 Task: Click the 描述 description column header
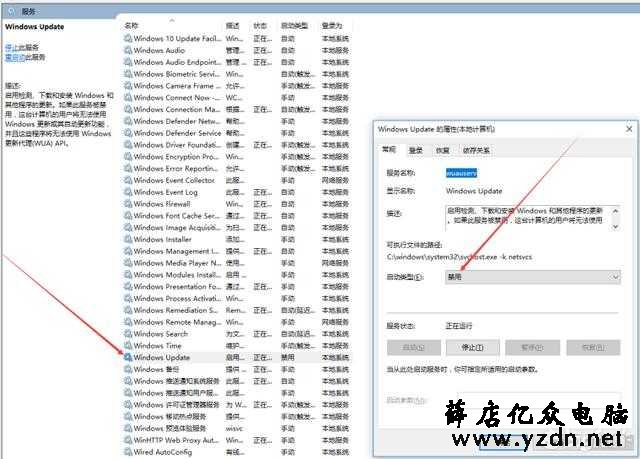(233, 25)
